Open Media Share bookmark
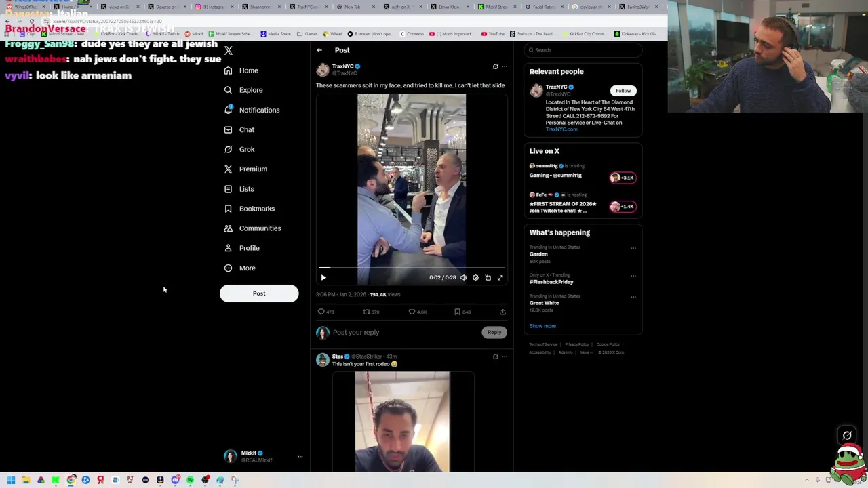Screen dimensions: 868x488 coord(275,34)
